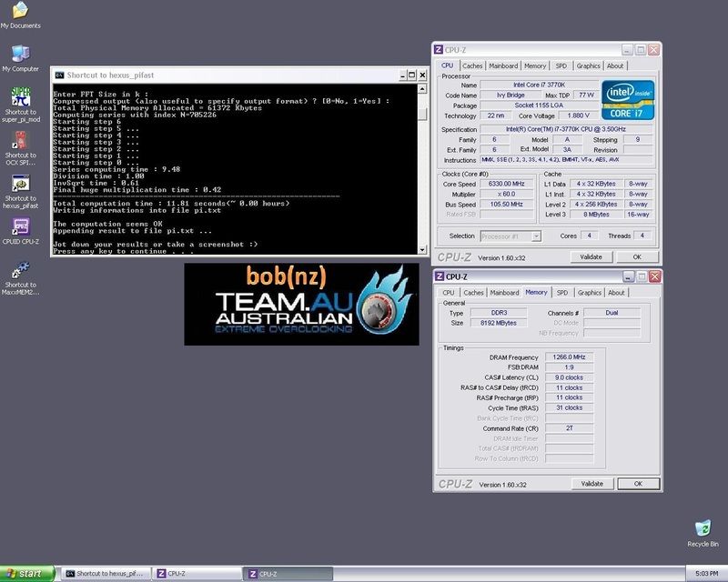Select the CPUID CPU-Z desktop icon
Image resolution: width=728 pixels, height=582 pixels.
click(x=20, y=227)
